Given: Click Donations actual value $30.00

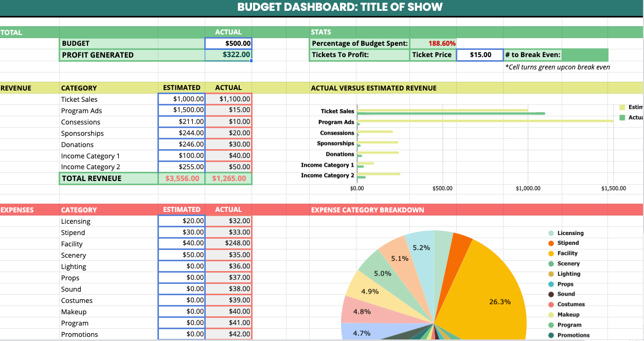Looking at the screenshot, I should click(228, 144).
